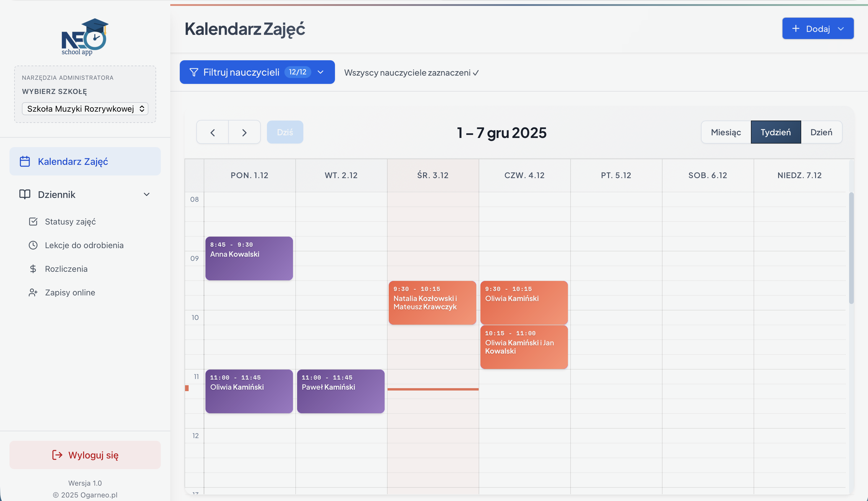Viewport: 868px width, 501px height.
Task: Collapse the Dziennik section chevron
Action: point(147,194)
